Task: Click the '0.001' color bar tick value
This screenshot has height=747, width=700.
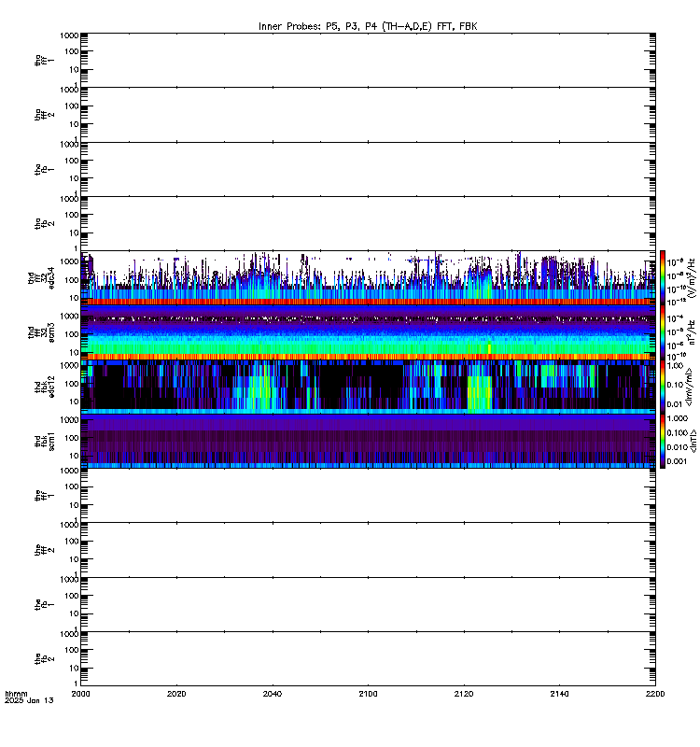Action: click(678, 461)
